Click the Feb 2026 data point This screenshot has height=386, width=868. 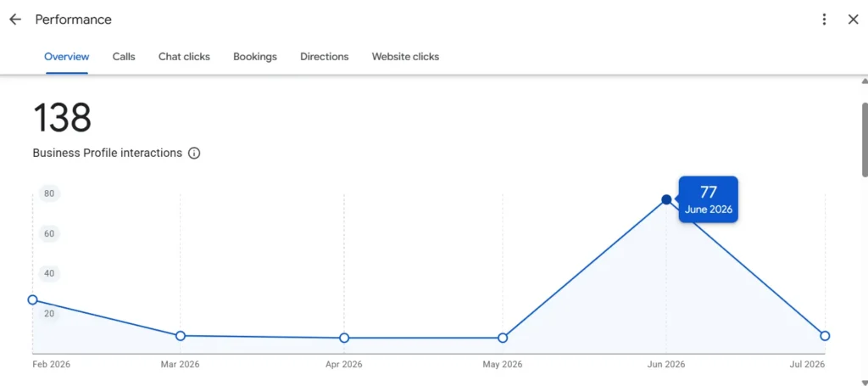(33, 299)
